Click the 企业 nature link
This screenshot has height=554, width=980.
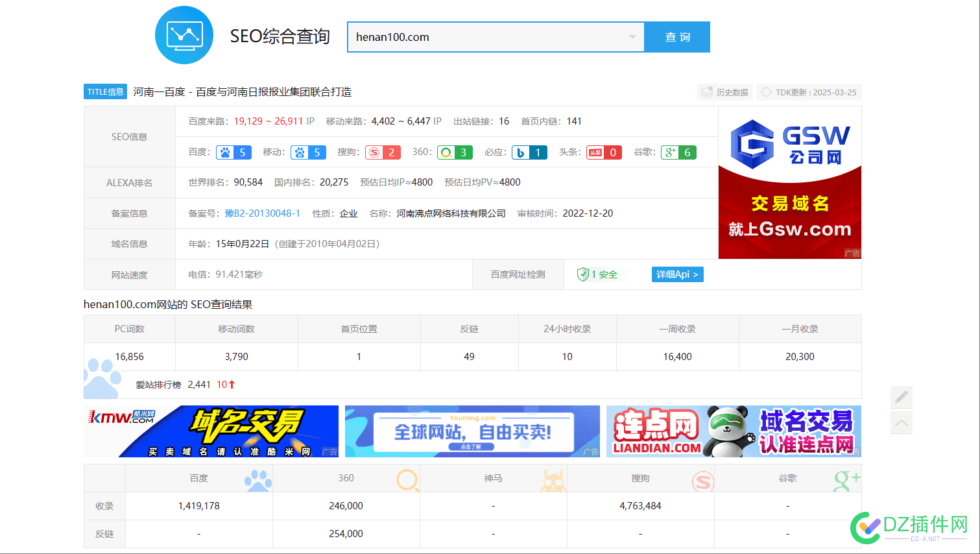tap(348, 213)
